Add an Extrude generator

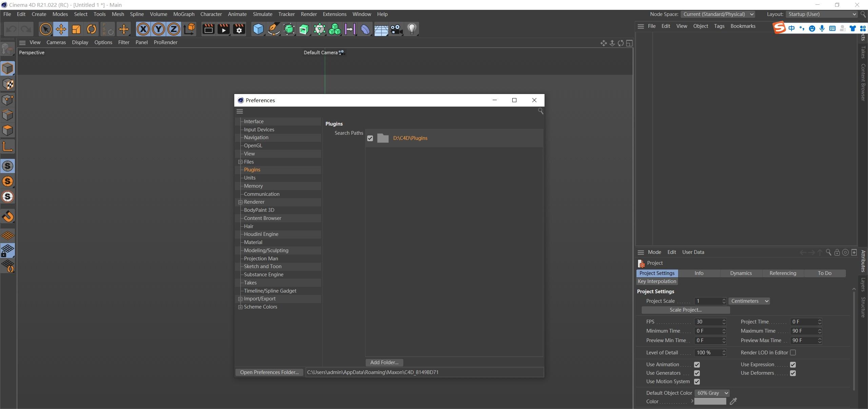click(304, 29)
